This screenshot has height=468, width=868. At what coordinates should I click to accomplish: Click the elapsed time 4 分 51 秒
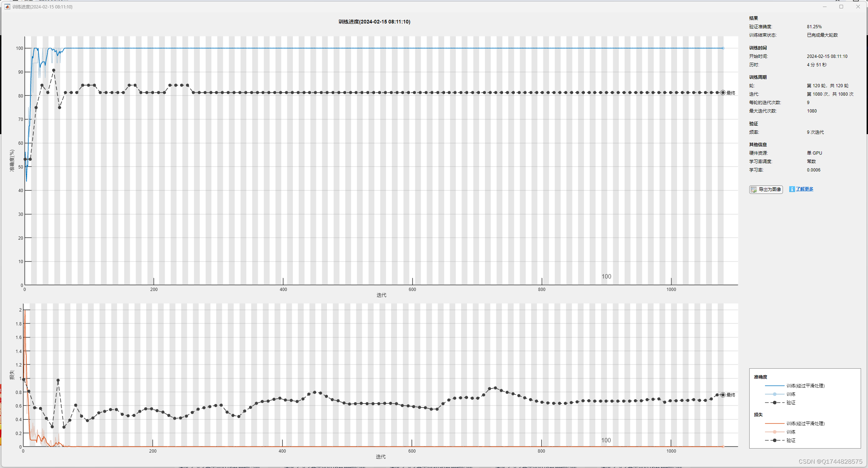point(817,65)
